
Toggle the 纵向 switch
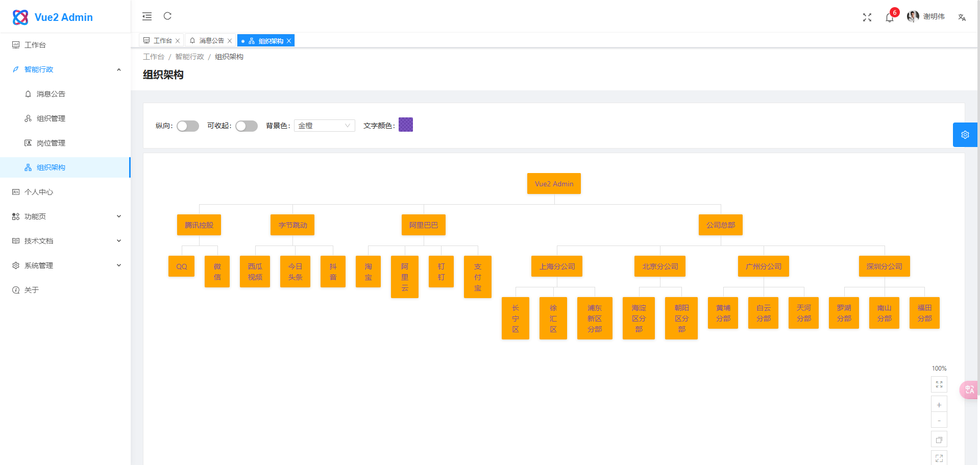[x=188, y=126]
